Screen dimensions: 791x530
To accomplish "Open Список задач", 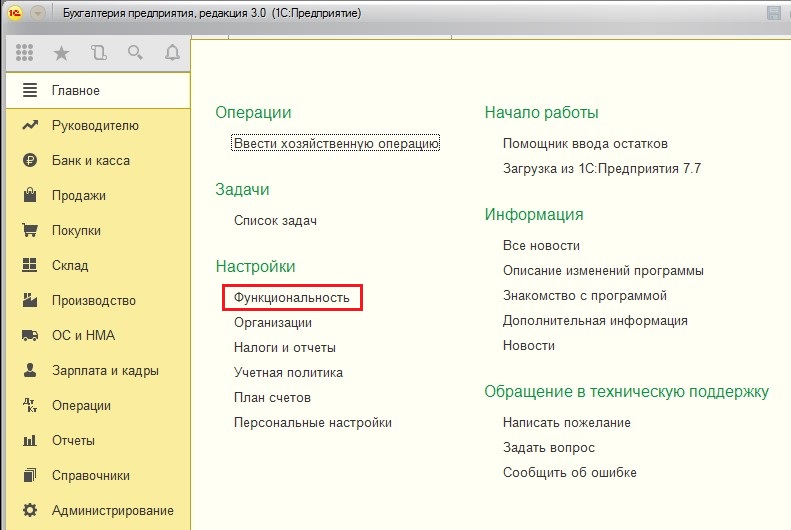I will [x=275, y=220].
